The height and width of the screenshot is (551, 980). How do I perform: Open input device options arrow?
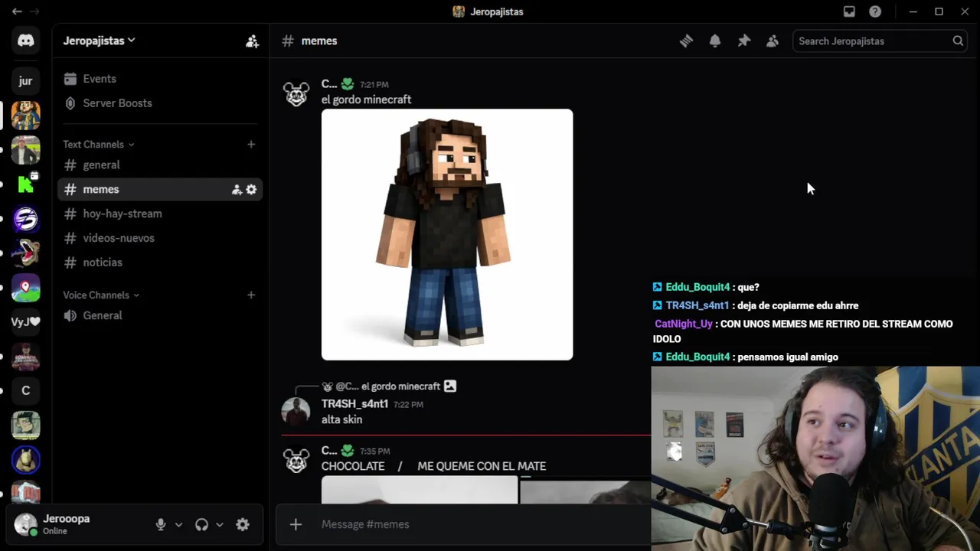178,525
